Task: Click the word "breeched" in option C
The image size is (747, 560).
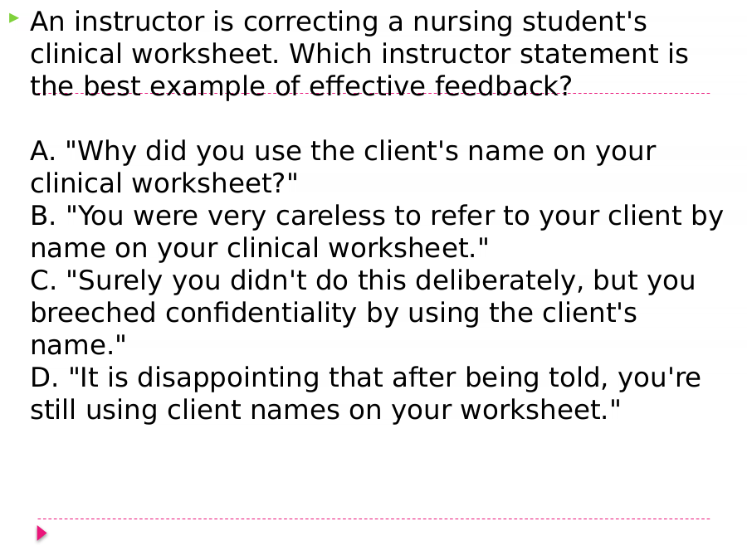Action: click(x=93, y=313)
